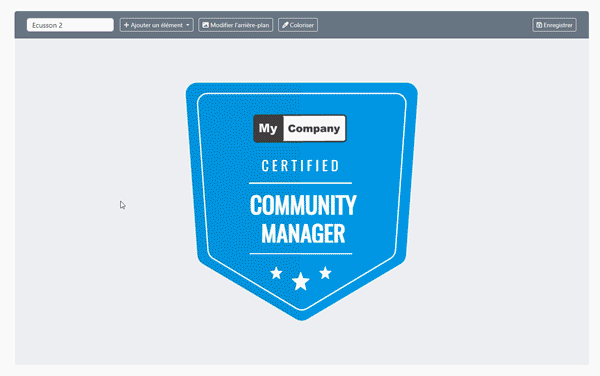This screenshot has height=376, width=600.
Task: Click the large center star on badge
Action: (301, 282)
